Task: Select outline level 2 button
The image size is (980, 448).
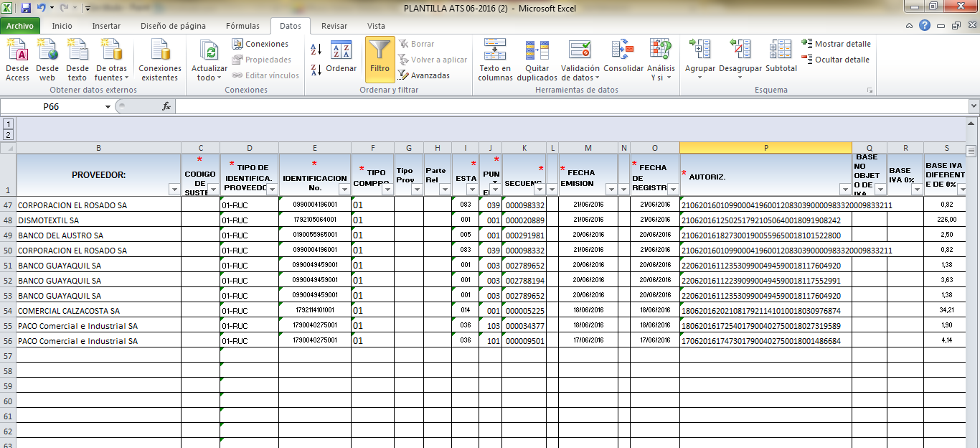Action: pos(9,134)
